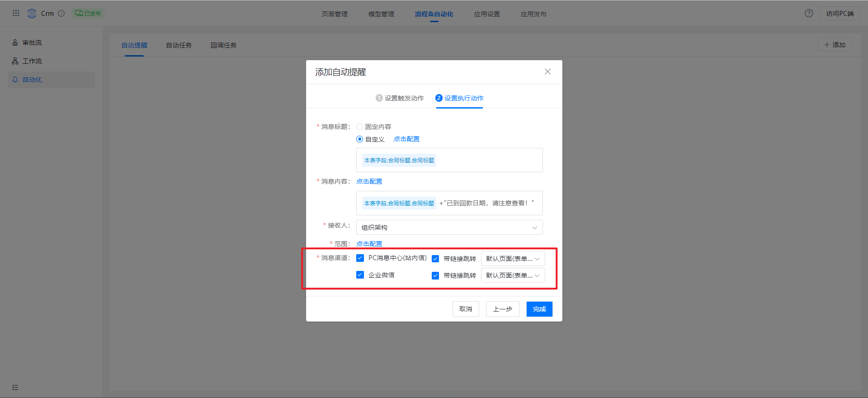This screenshot has height=398, width=868.
Task: Open the 流程&自动化 top menu
Action: (x=434, y=14)
